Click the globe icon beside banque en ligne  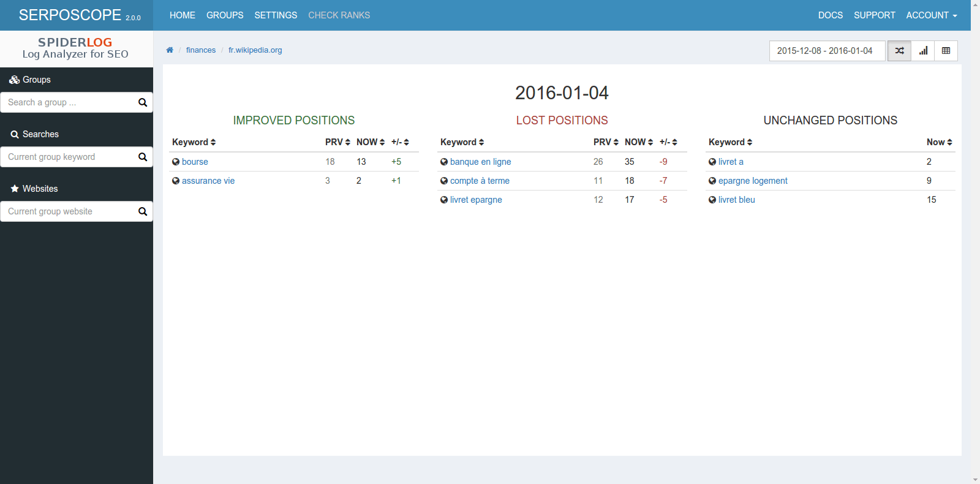pyautogui.click(x=444, y=162)
